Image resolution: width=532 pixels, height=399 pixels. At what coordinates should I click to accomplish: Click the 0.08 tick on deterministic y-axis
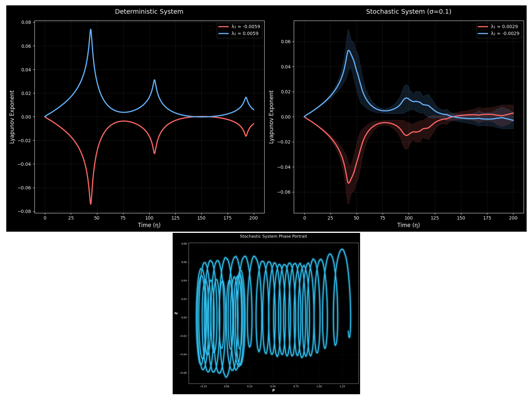pyautogui.click(x=26, y=22)
